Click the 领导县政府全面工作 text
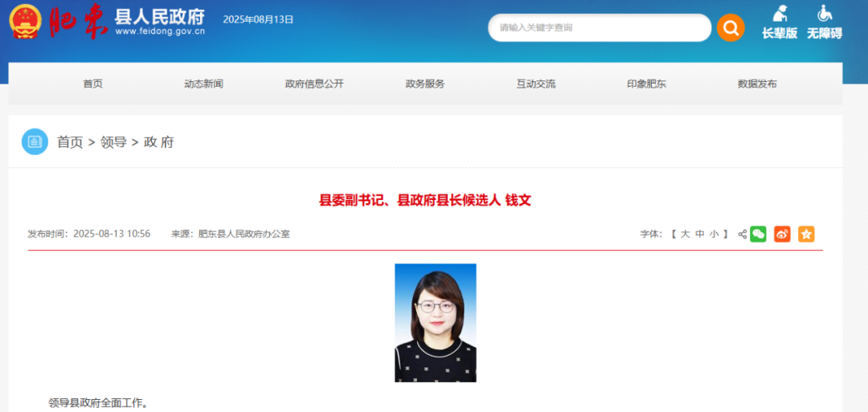 [98, 403]
